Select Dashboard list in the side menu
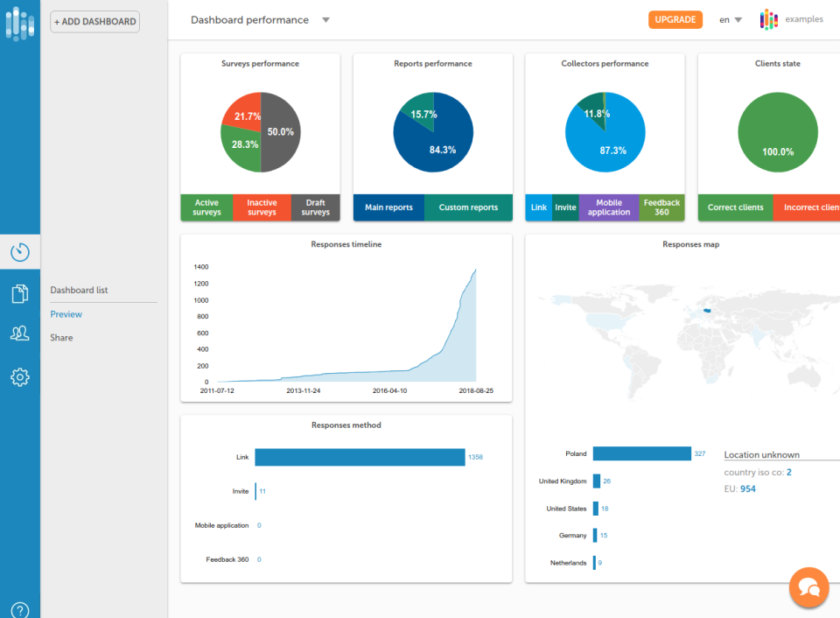The height and width of the screenshot is (618, 840). coord(79,290)
